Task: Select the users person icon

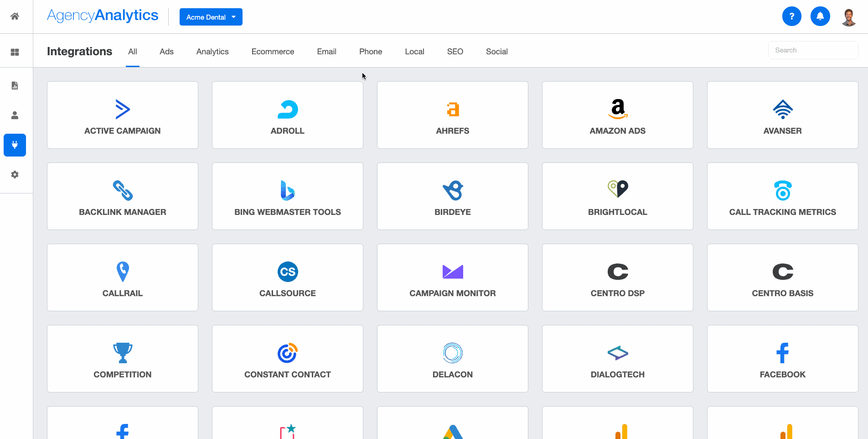Action: (15, 115)
